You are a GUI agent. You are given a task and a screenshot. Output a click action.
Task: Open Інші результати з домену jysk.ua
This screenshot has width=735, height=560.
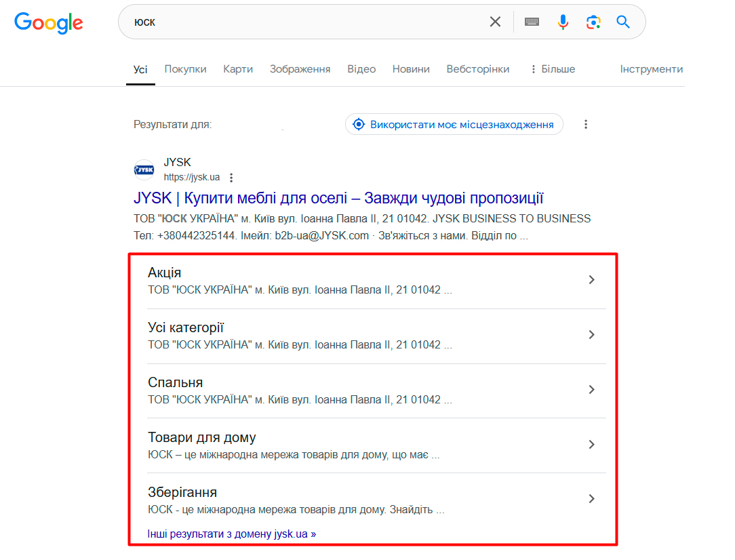pos(232,534)
